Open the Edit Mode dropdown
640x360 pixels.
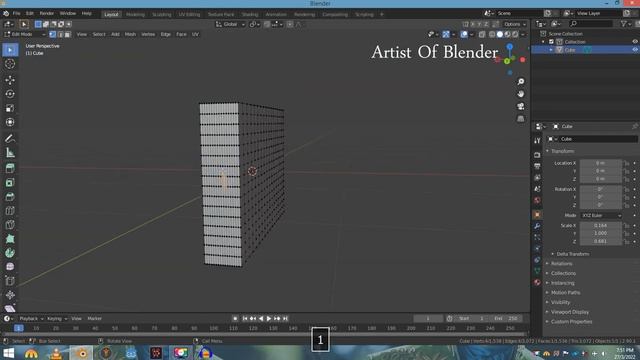coord(24,34)
